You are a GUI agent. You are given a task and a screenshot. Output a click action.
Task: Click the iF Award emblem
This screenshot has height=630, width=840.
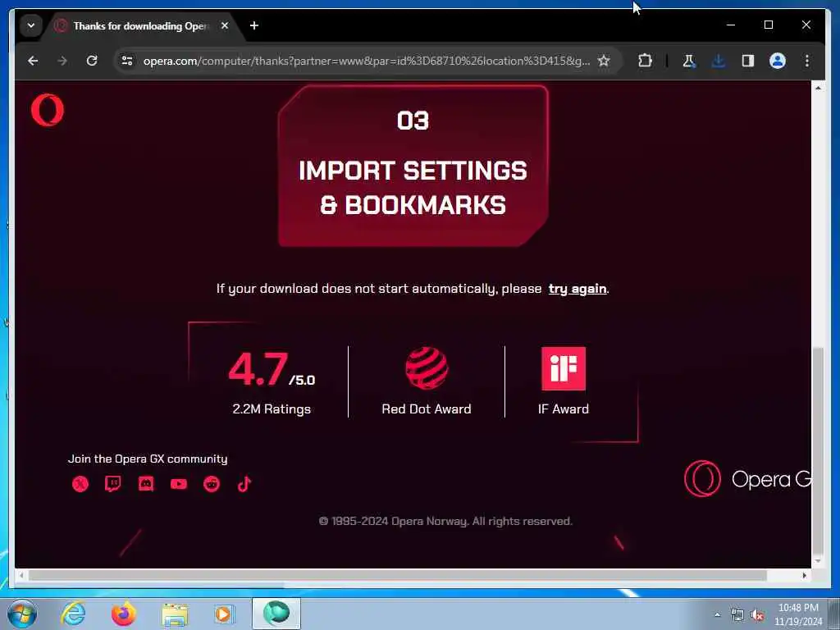(564, 368)
